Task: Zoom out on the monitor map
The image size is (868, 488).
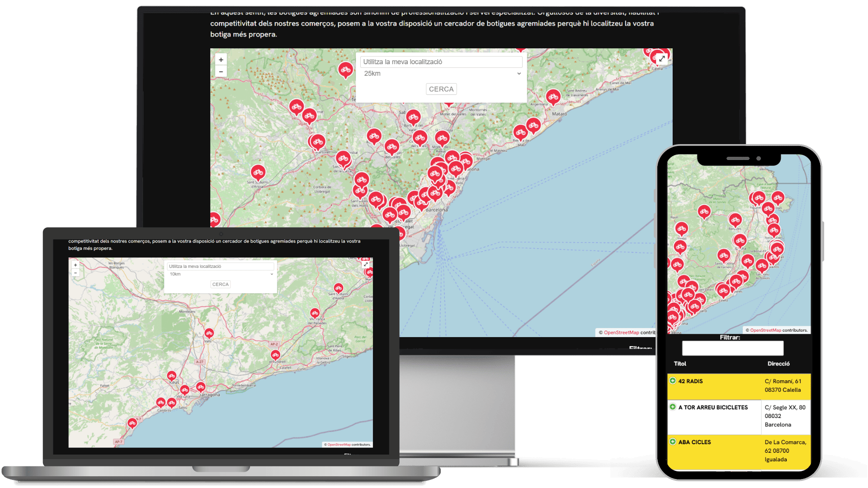Action: point(221,71)
